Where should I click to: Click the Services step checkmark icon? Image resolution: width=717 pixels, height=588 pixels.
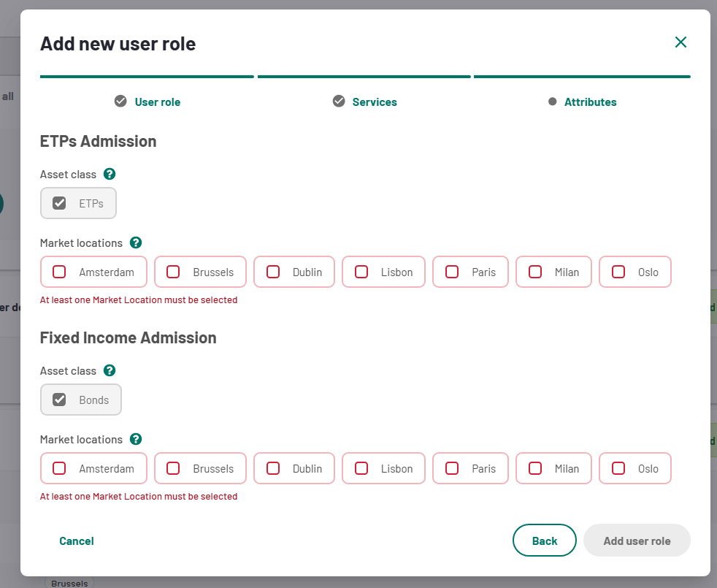click(x=339, y=102)
